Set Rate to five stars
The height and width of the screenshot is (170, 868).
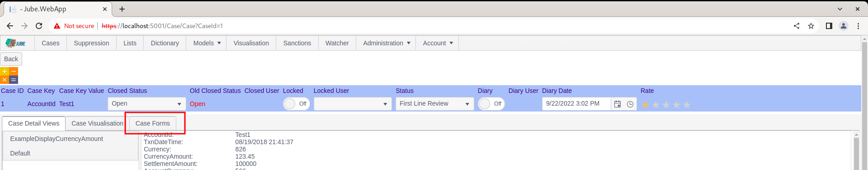[x=687, y=105]
